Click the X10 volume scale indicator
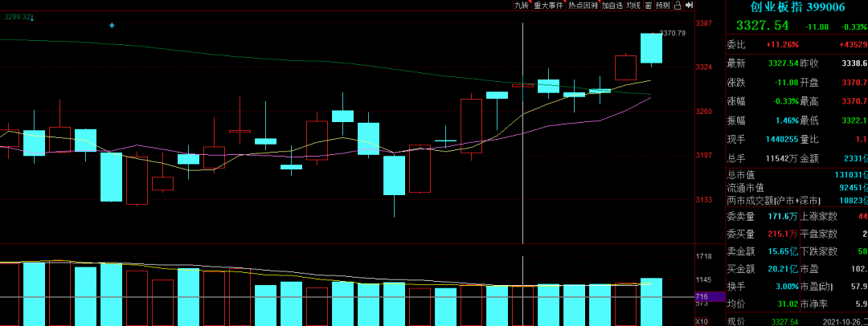Viewport: 868px width, 326px height. [702, 320]
